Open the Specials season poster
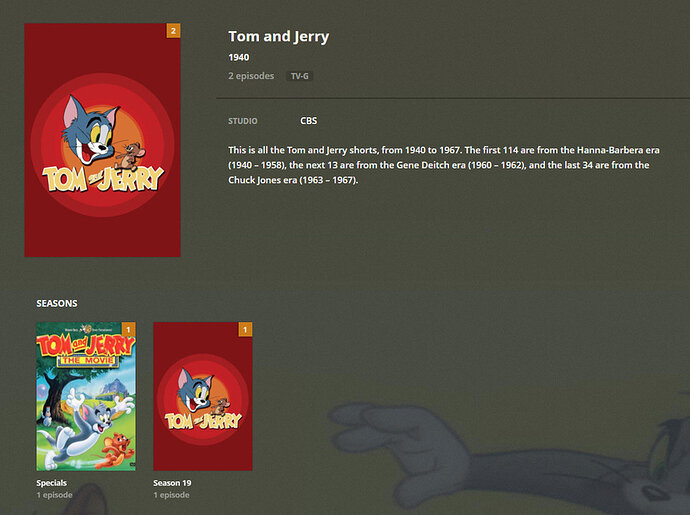 pos(86,396)
